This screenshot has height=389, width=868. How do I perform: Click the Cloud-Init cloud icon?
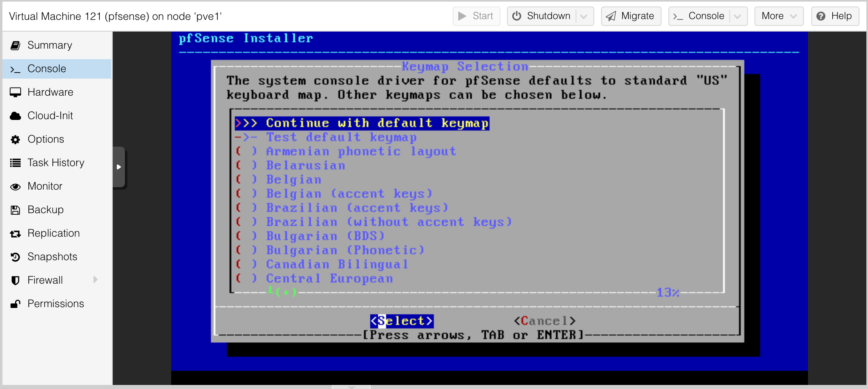click(15, 116)
